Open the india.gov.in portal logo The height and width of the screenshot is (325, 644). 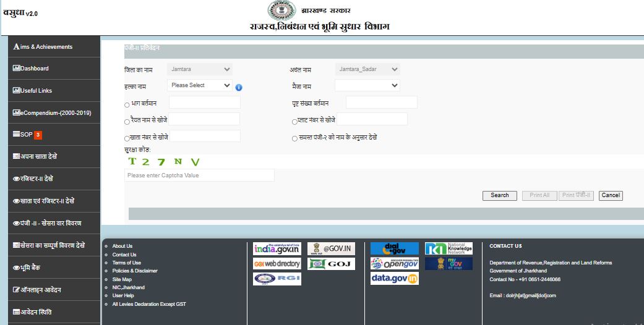click(x=277, y=248)
